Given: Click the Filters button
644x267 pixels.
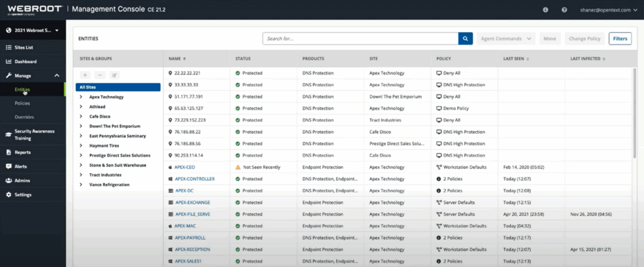Looking at the screenshot, I should (x=620, y=38).
